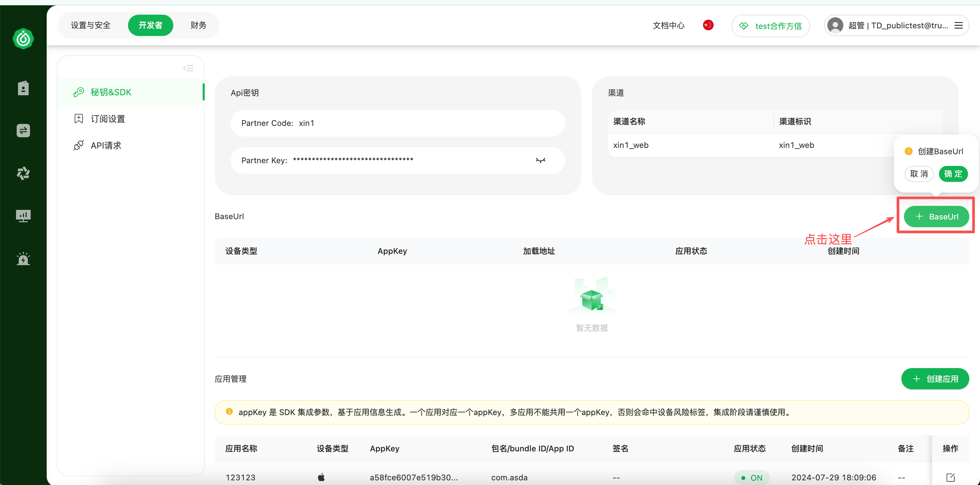Image resolution: width=980 pixels, height=485 pixels.
Task: Open the swap arrows sidebar icon
Action: point(23,131)
